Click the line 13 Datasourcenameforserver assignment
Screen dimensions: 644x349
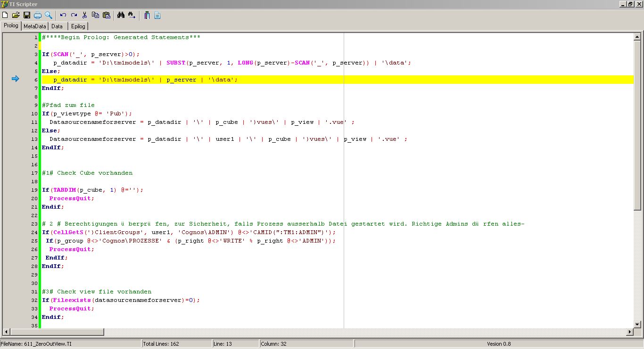tap(229, 139)
